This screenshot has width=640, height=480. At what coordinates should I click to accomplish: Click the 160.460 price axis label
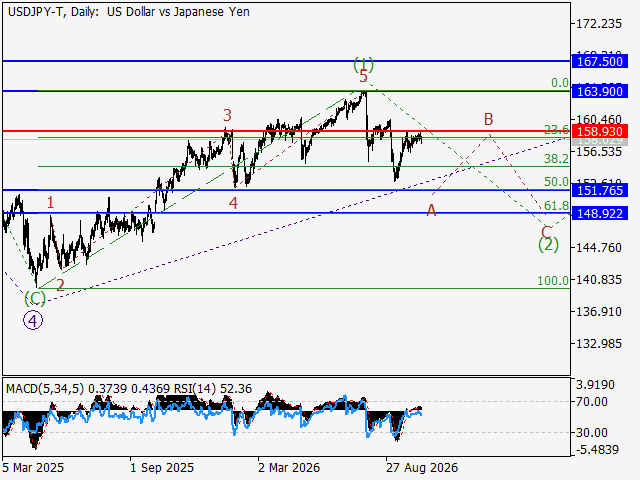(x=599, y=120)
